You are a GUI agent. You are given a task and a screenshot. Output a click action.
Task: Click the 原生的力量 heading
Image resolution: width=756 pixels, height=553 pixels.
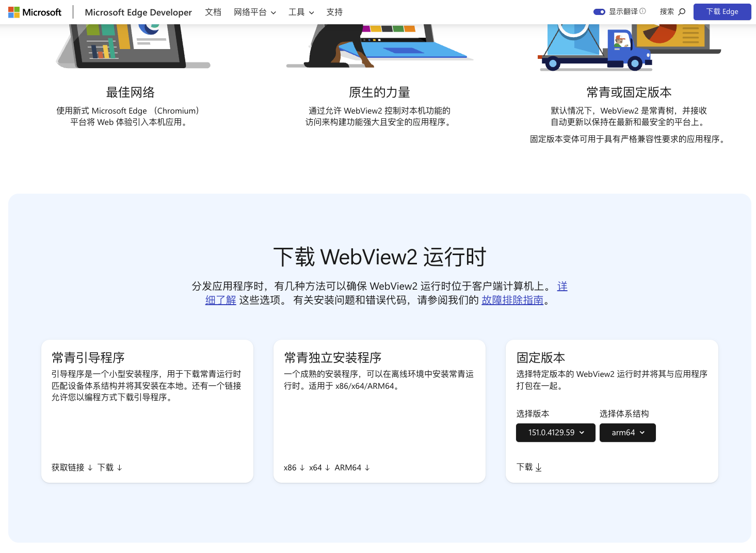tap(380, 92)
